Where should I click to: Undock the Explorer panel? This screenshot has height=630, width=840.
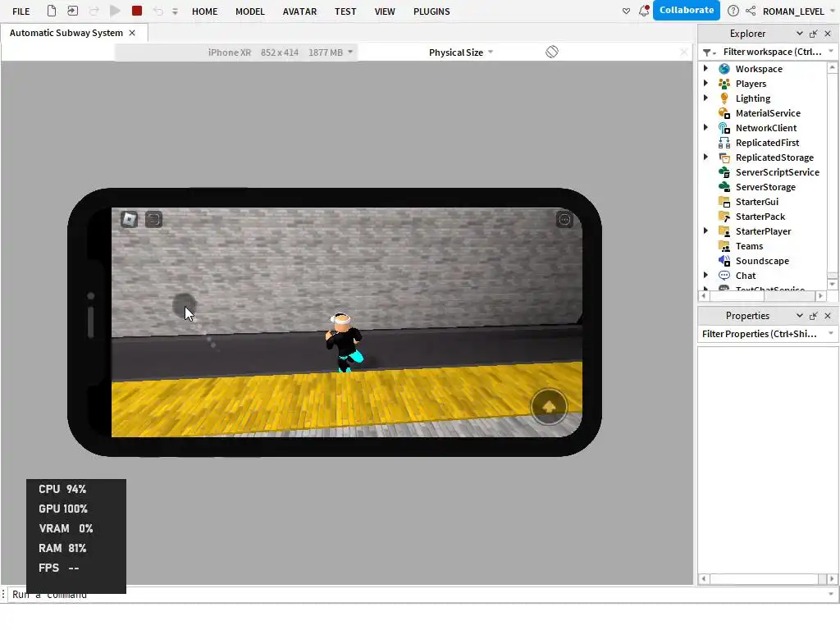tap(813, 33)
